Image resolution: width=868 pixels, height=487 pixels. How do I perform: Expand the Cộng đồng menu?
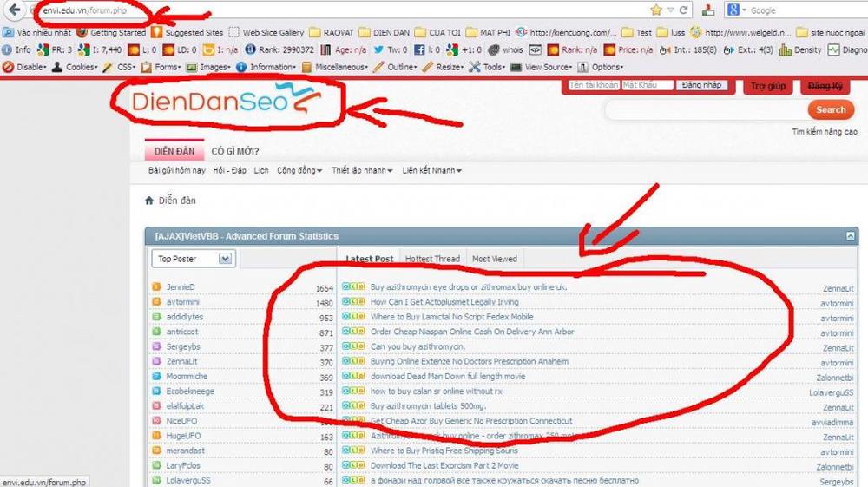[299, 170]
